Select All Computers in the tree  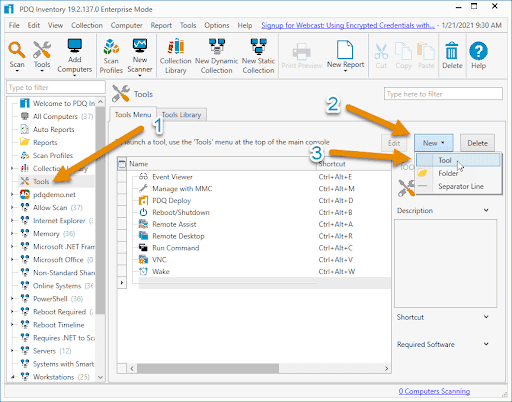point(55,116)
